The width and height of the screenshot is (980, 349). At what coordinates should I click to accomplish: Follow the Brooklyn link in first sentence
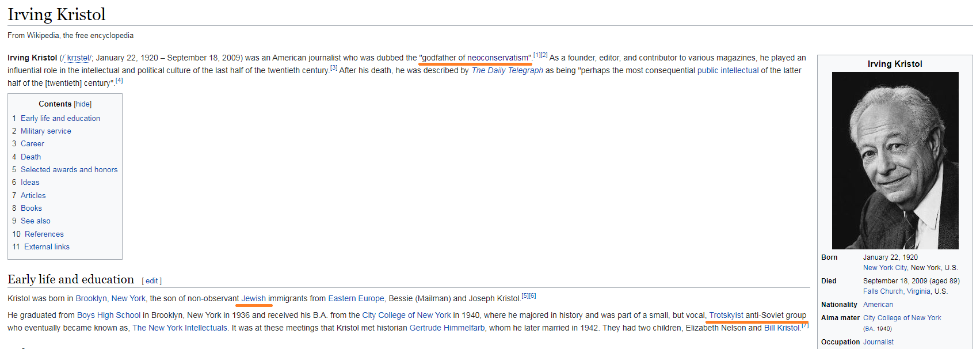[91, 298]
